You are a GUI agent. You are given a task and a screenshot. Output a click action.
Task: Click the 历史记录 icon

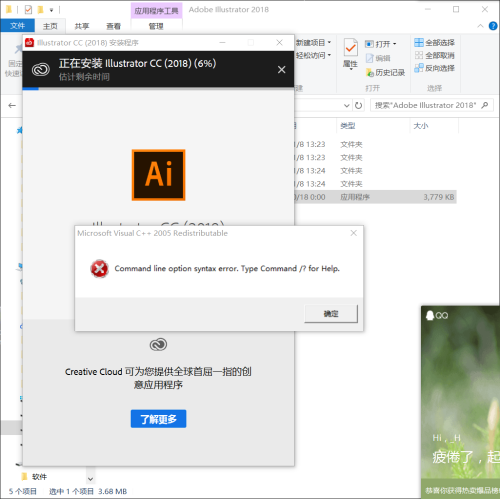pyautogui.click(x=370, y=72)
